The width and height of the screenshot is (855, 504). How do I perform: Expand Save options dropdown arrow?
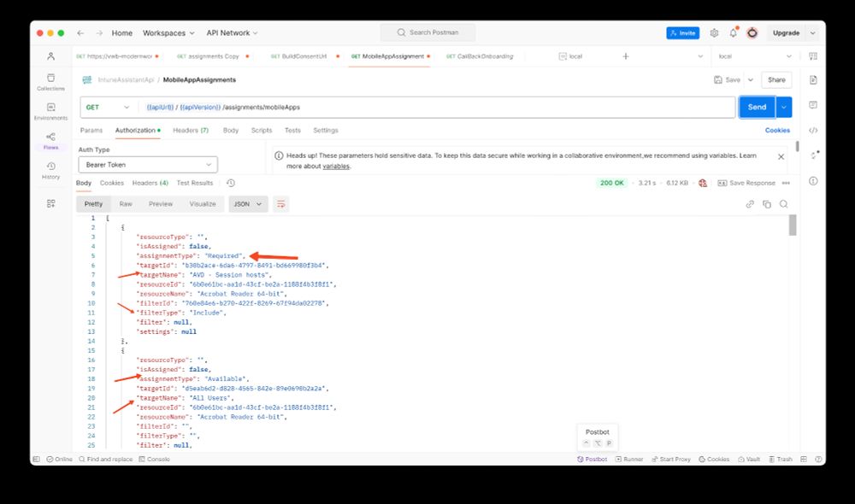coord(751,80)
